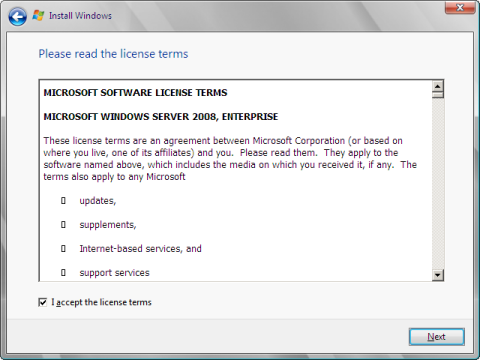The height and width of the screenshot is (360, 480).
Task: Click the bullet marker before "updates,"
Action: (63, 201)
